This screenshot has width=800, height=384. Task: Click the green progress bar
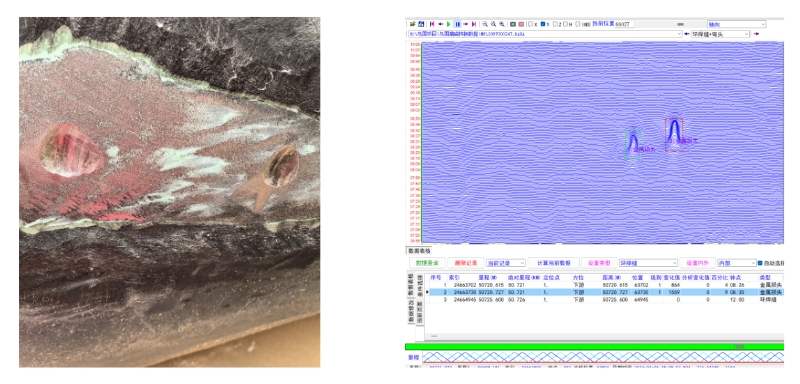(594, 347)
